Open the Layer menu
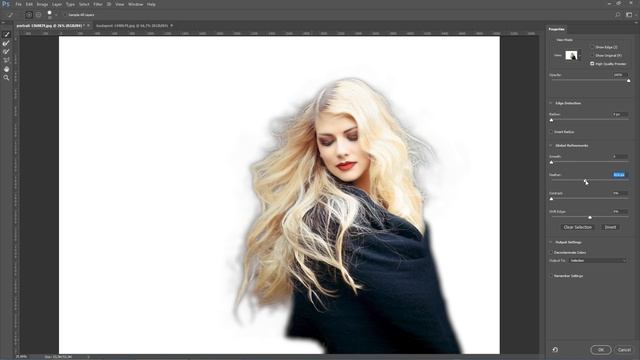Viewport: 640px width, 360px height. tap(57, 4)
